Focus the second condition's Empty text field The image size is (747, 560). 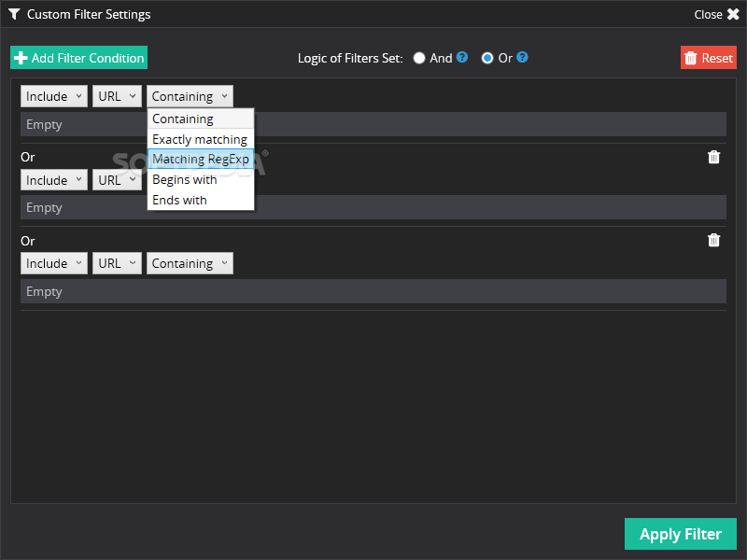click(373, 207)
